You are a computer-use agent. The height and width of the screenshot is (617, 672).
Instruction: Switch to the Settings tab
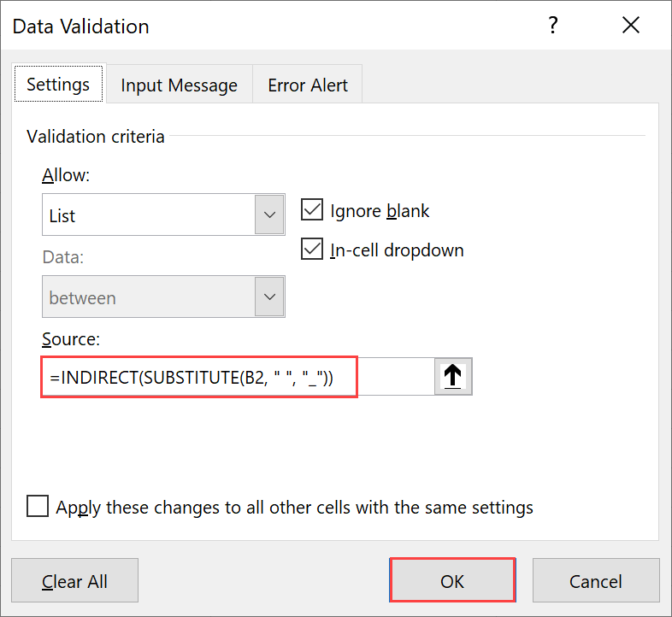[x=58, y=84]
